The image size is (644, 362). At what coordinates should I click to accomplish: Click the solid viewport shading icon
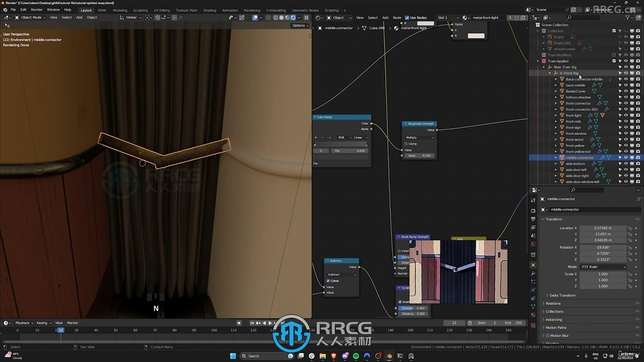click(281, 18)
